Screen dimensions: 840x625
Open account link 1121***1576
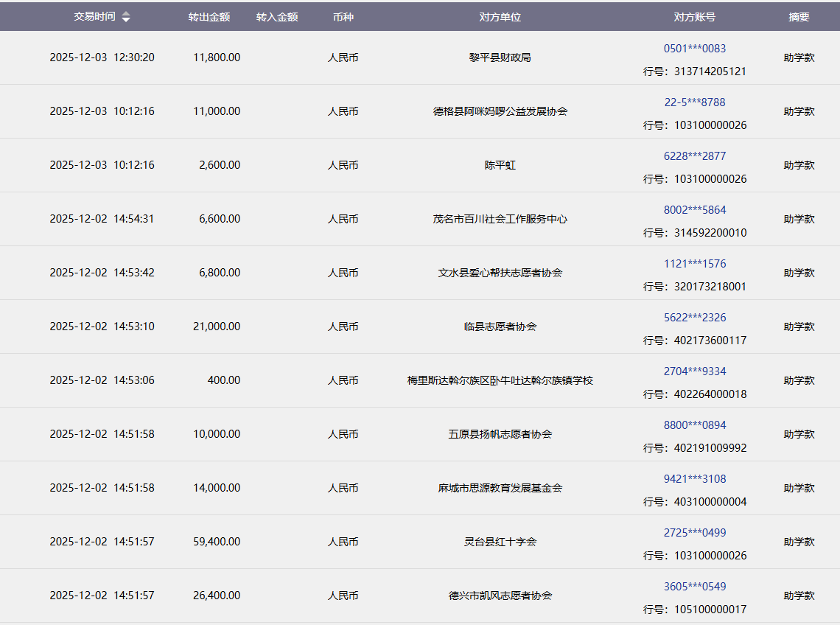[694, 264]
